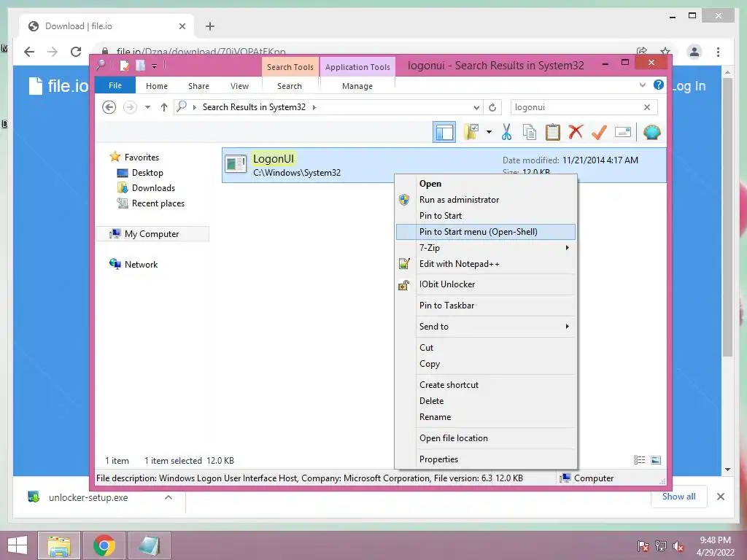Select Properties in context menu

pos(485,459)
